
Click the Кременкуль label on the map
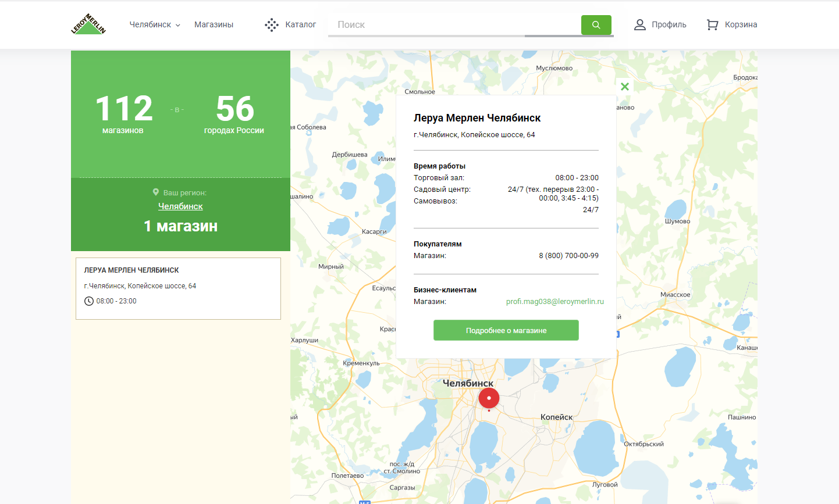click(x=361, y=363)
